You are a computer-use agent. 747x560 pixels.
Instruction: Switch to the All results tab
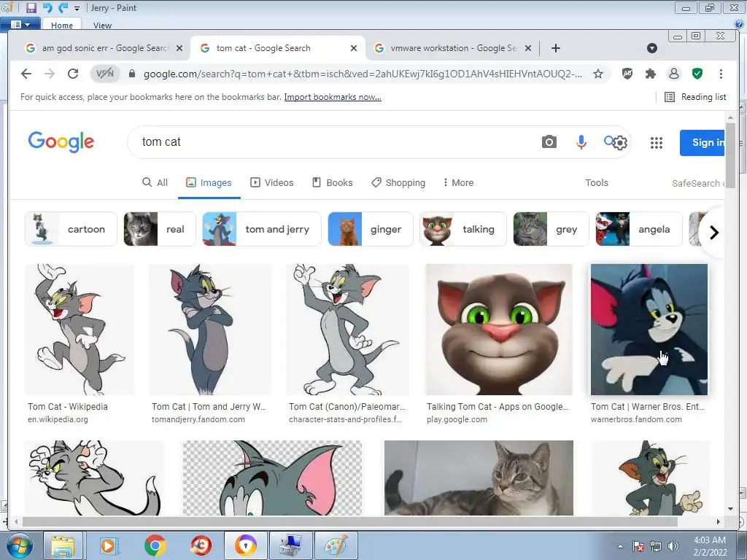tap(155, 183)
